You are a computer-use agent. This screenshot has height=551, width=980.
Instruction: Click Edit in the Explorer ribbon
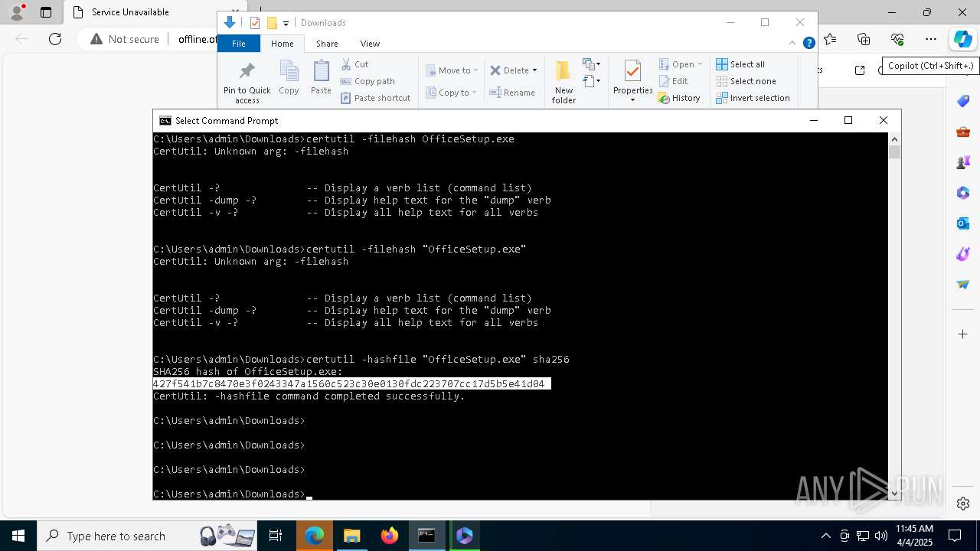[x=673, y=81]
